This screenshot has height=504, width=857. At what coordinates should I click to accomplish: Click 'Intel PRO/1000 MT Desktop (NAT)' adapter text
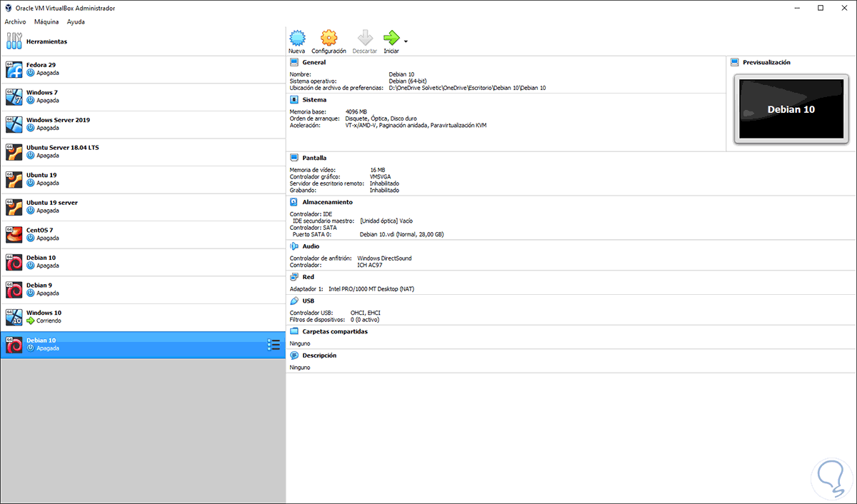(371, 289)
